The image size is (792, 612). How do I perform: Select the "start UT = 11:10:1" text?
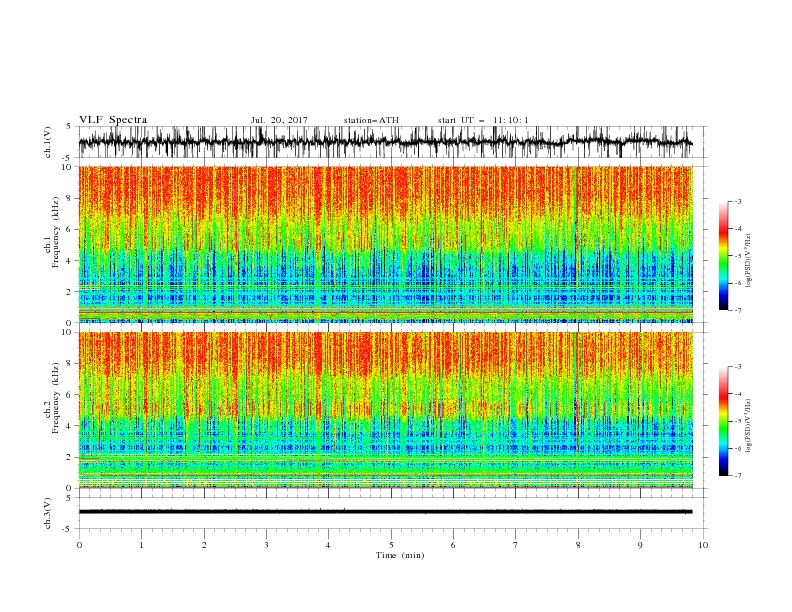(483, 120)
